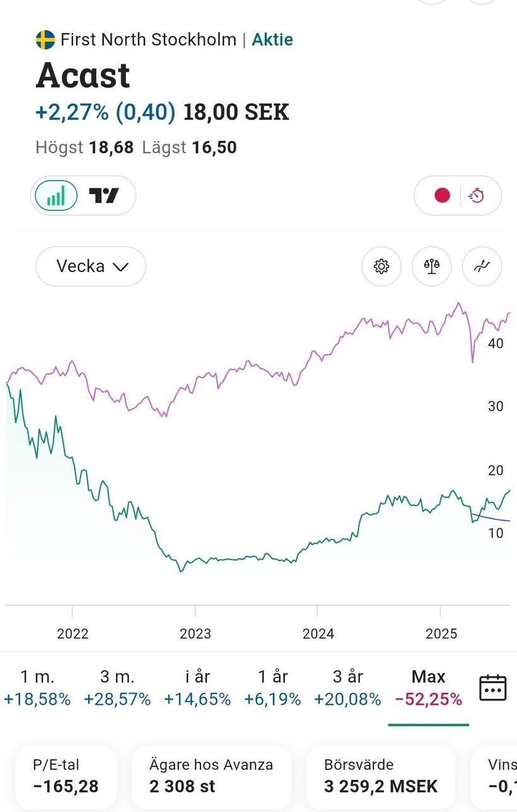Select the 3 m. time period
Screen dimensions: 517x812
[x=117, y=688]
